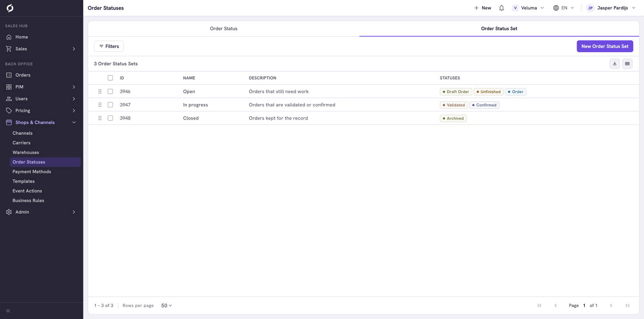
Task: Open Channels in the sidebar
Action: tap(23, 133)
